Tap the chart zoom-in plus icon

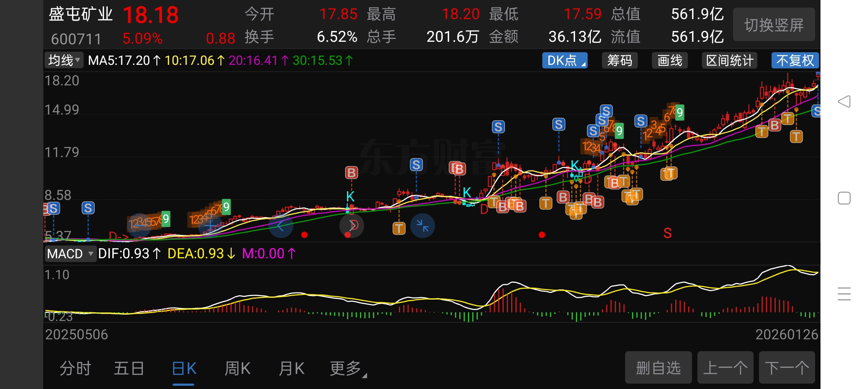210,226
